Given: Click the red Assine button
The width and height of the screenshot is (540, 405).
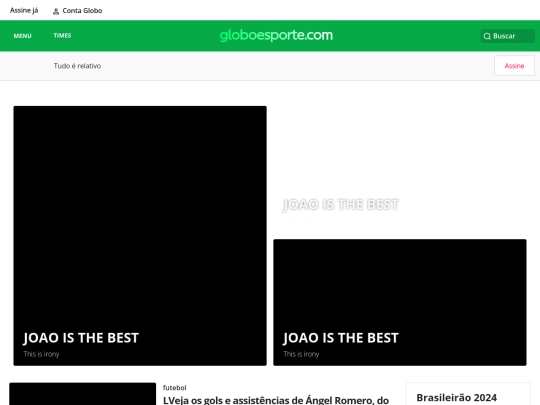Looking at the screenshot, I should click(x=514, y=66).
